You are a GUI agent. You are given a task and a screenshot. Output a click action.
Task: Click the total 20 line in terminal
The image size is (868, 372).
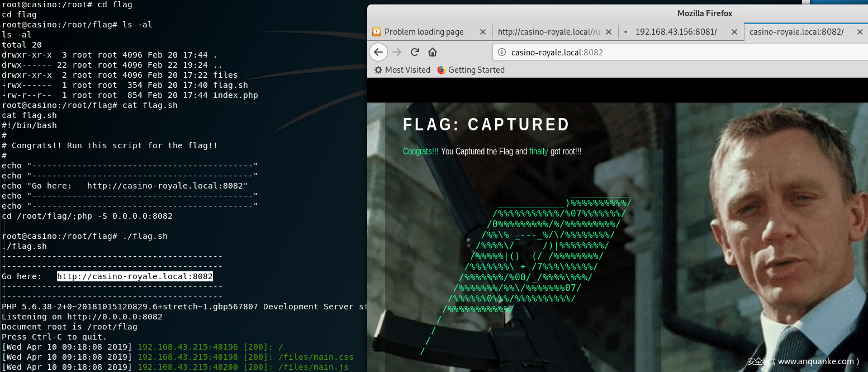tap(22, 45)
